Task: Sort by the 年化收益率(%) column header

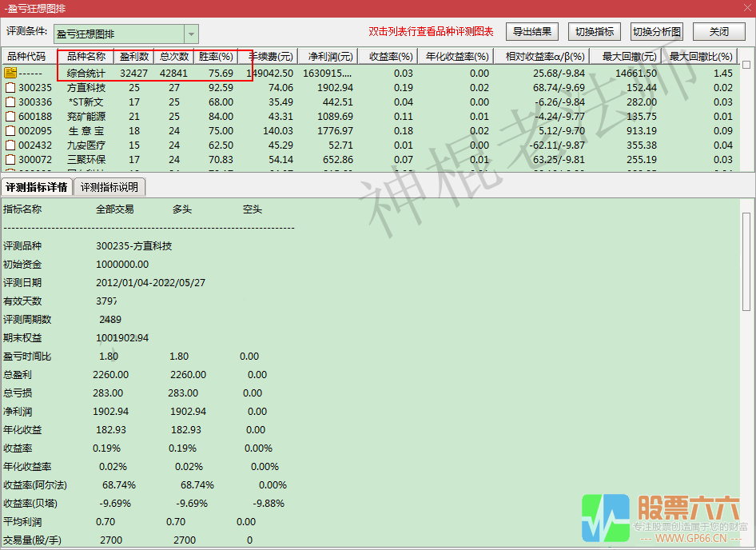Action: pyautogui.click(x=456, y=57)
